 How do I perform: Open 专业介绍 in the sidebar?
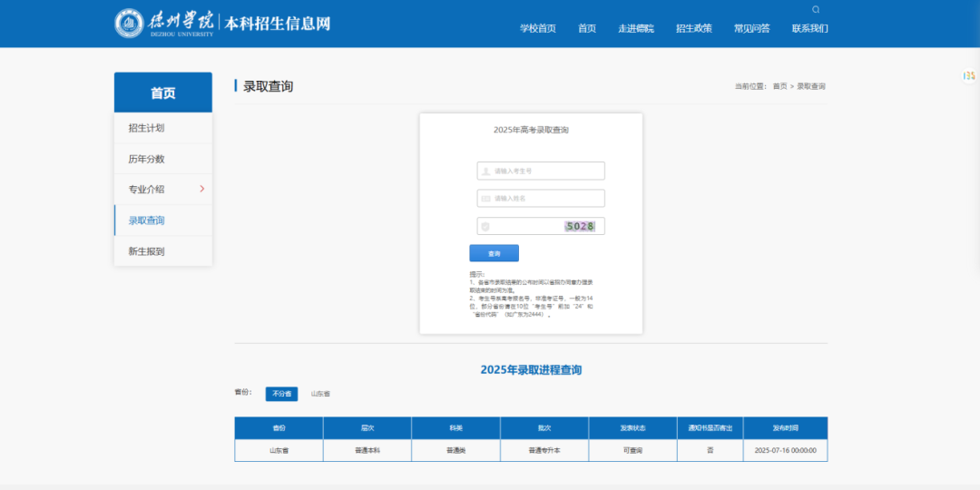coord(163,190)
